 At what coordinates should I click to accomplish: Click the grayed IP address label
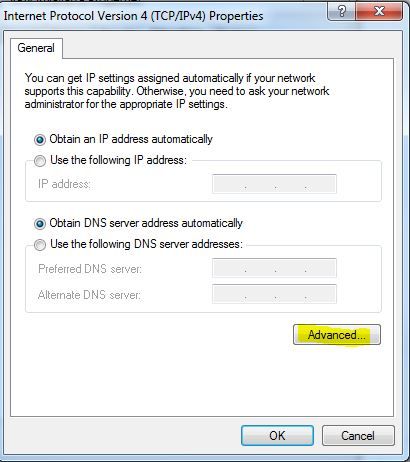(64, 184)
